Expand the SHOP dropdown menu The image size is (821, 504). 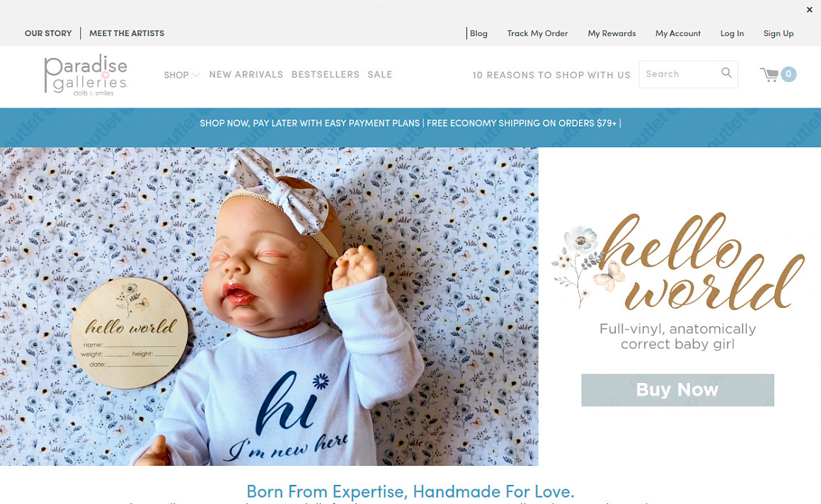[182, 75]
